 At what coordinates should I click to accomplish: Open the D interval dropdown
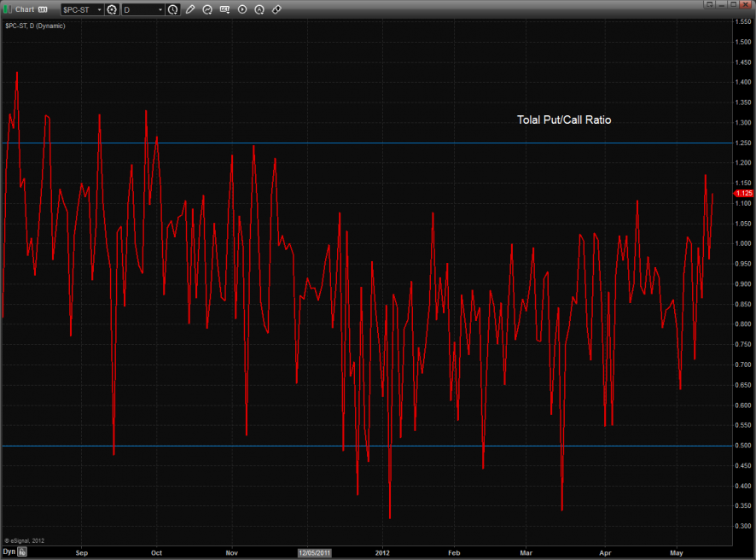(x=142, y=9)
